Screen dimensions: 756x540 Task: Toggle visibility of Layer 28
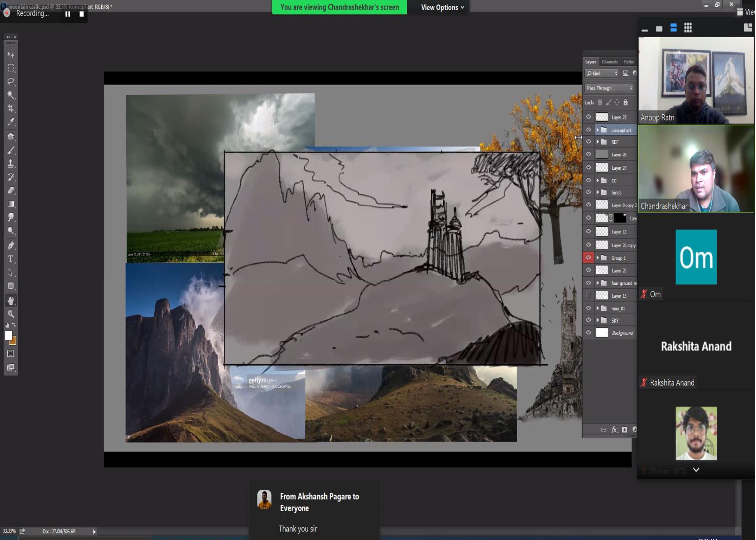[x=588, y=154]
